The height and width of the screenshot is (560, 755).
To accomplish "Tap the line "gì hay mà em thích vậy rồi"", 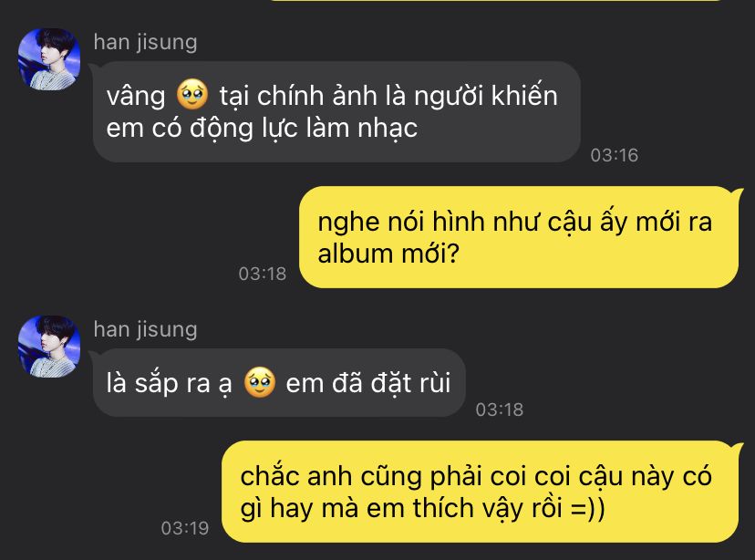I will (401, 510).
